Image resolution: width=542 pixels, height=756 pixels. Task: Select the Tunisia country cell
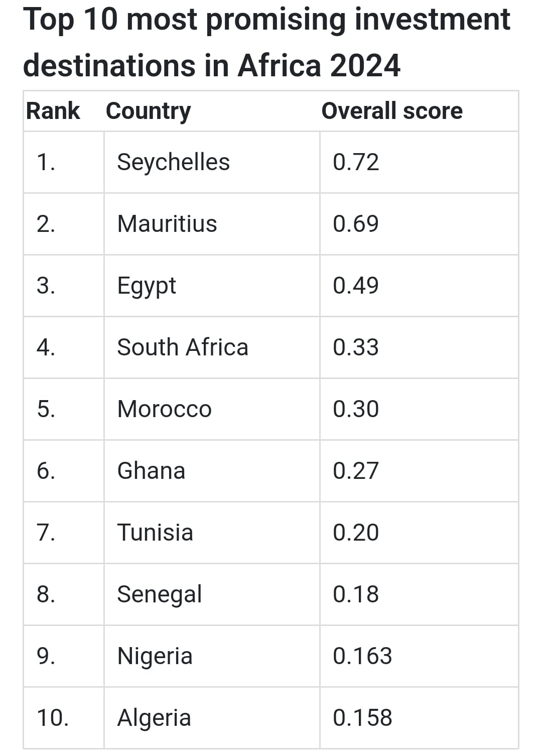point(155,533)
